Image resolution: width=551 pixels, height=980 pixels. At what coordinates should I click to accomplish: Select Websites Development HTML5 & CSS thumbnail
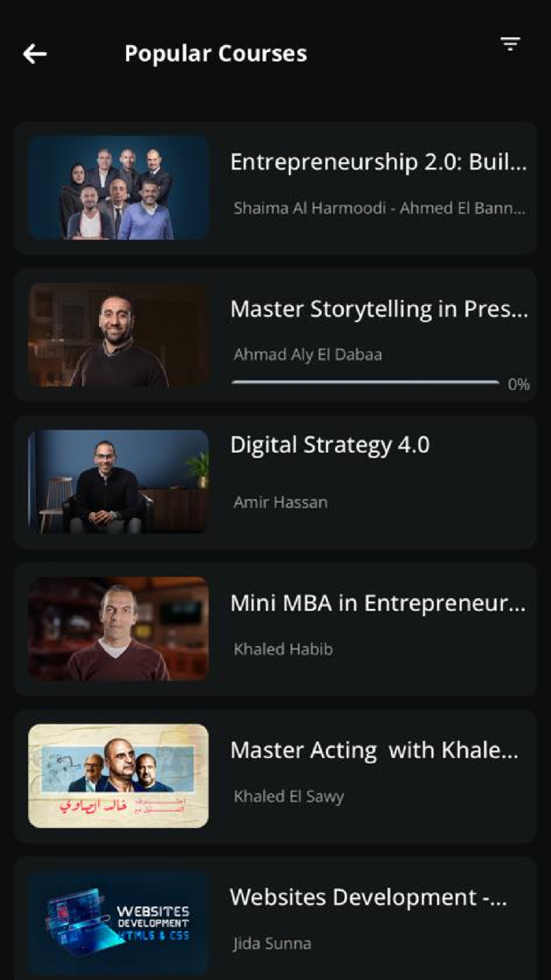click(119, 923)
